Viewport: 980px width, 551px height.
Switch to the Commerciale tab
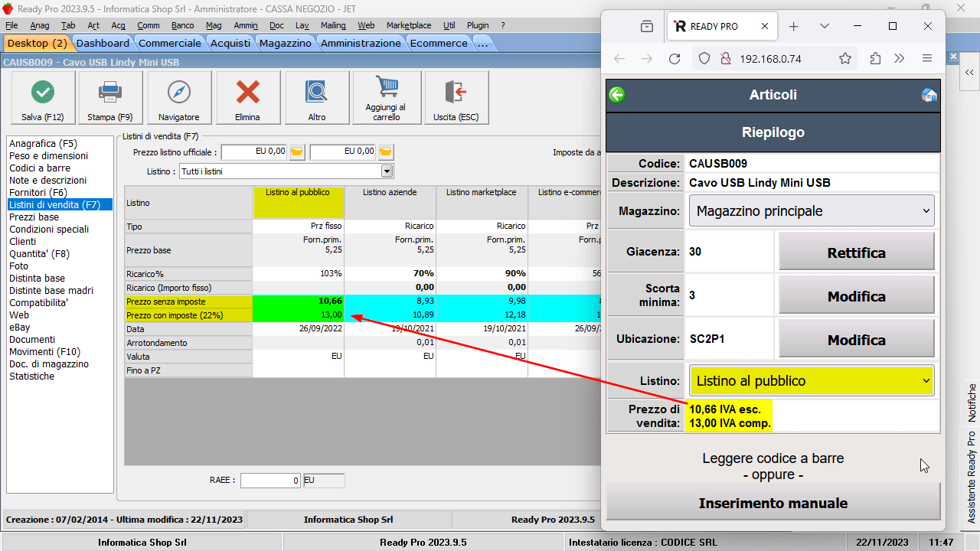(x=170, y=43)
